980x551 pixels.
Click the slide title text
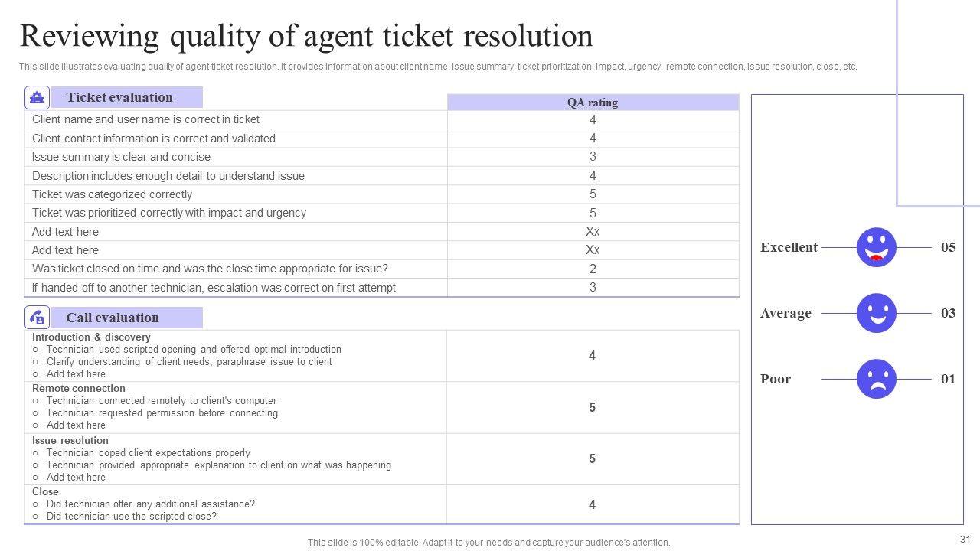(306, 36)
